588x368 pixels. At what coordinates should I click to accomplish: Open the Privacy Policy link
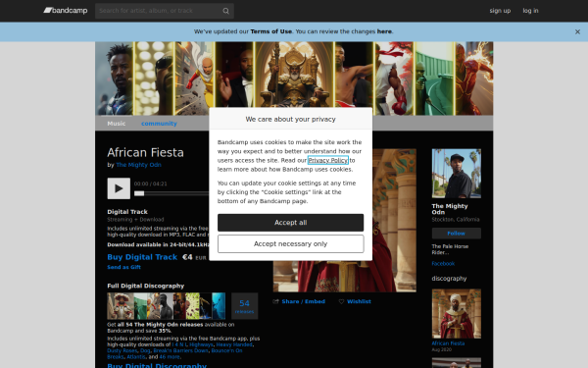328,160
